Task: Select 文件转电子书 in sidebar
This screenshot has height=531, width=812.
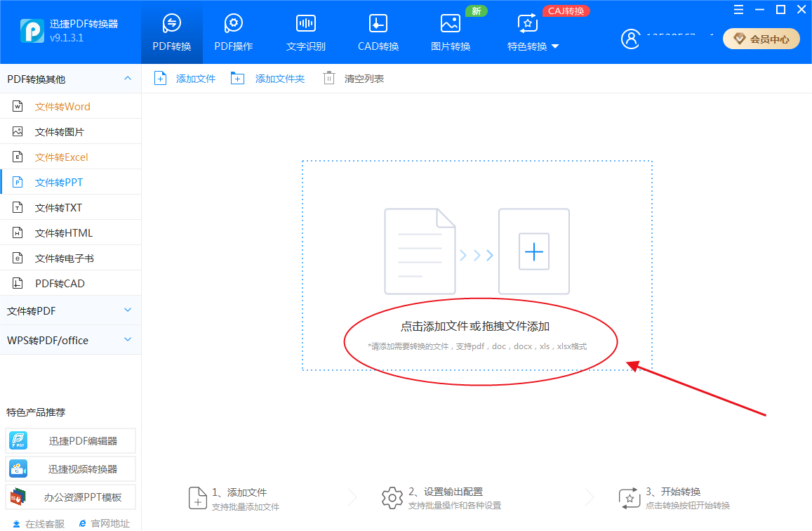Action: click(x=71, y=258)
